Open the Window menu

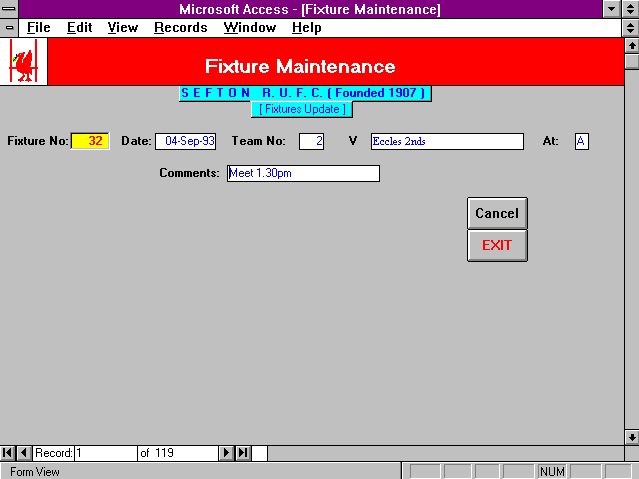[x=250, y=28]
